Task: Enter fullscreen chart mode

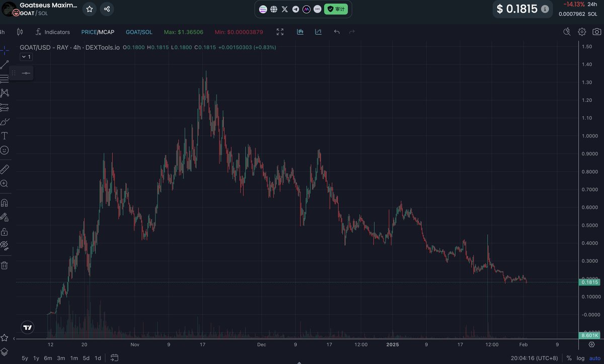Action: coord(280,32)
